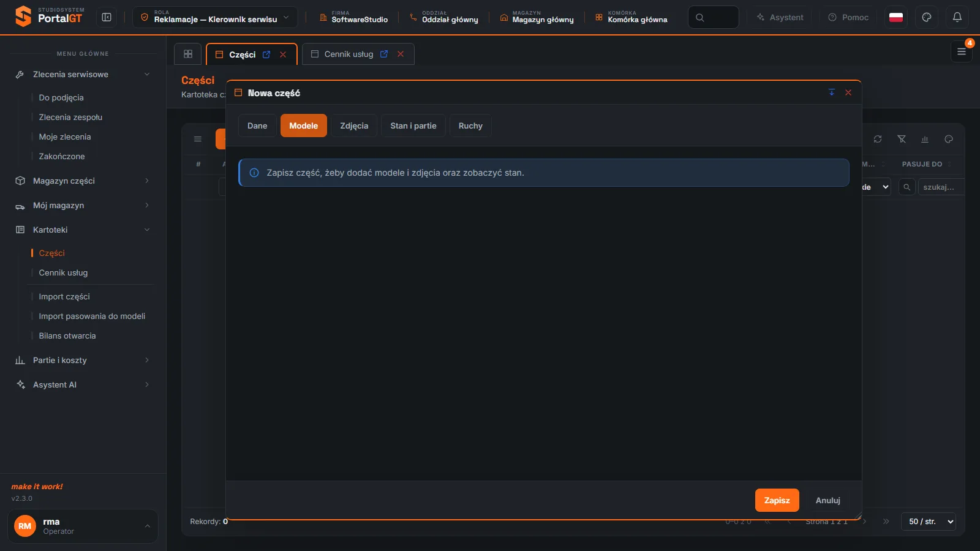Pin the Nowa część dialog

tap(832, 92)
